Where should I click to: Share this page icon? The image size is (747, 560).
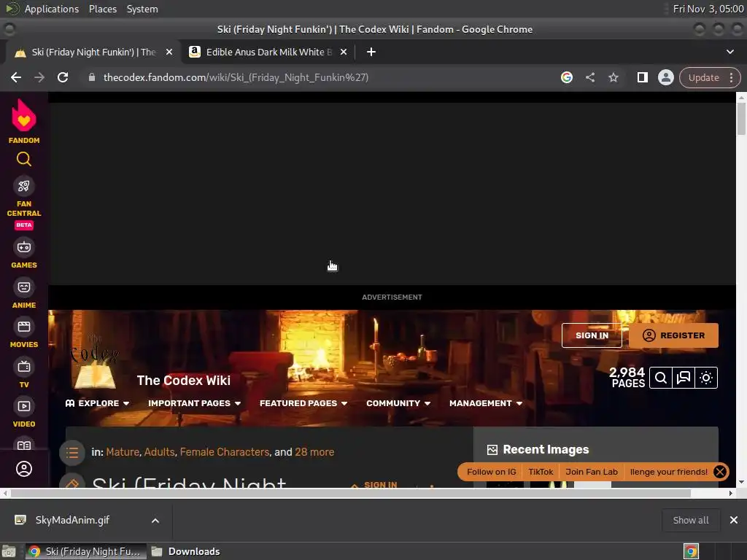click(589, 77)
